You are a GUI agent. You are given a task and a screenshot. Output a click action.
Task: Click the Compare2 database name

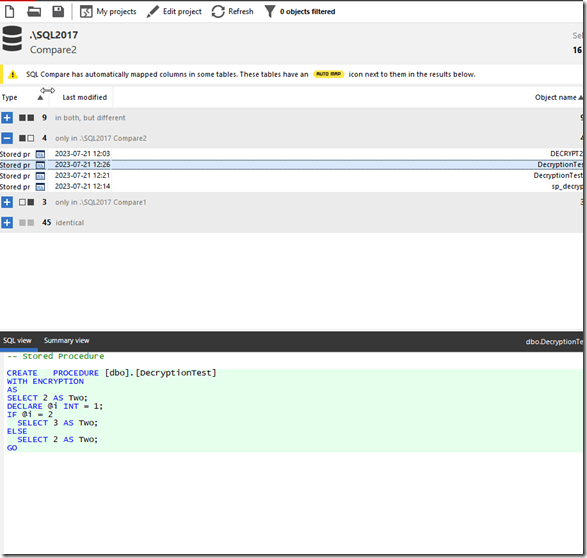[53, 50]
